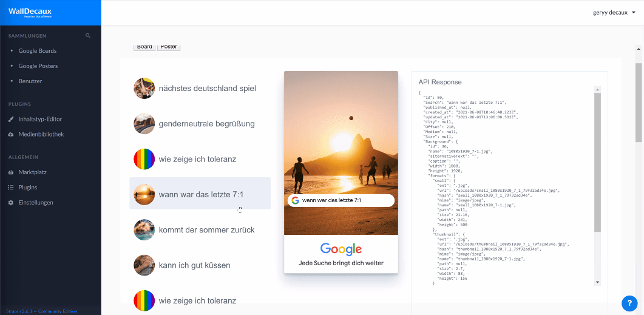The width and height of the screenshot is (644, 315).
Task: Open Inhaltstyp-Editor plugin
Action: click(x=40, y=119)
